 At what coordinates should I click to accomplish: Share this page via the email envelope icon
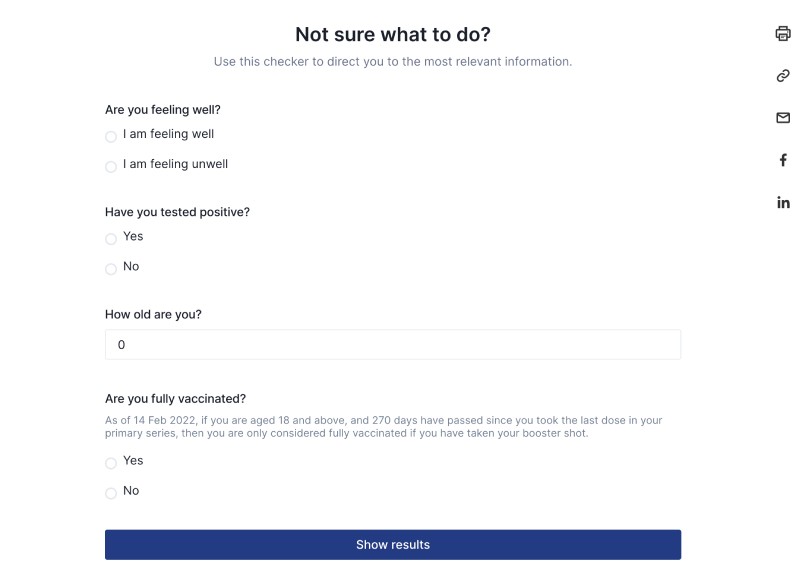(x=783, y=118)
